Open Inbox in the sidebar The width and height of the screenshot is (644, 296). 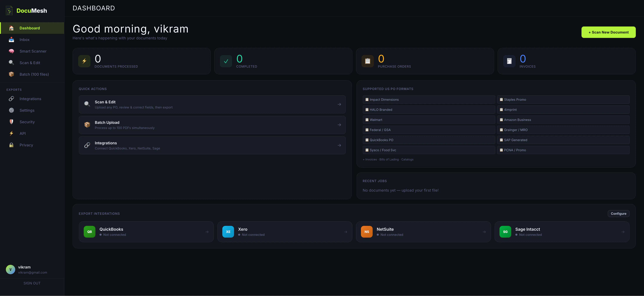click(x=32, y=40)
